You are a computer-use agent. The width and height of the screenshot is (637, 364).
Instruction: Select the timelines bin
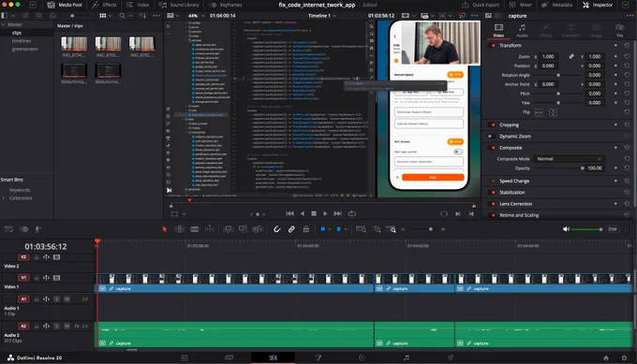[22, 41]
